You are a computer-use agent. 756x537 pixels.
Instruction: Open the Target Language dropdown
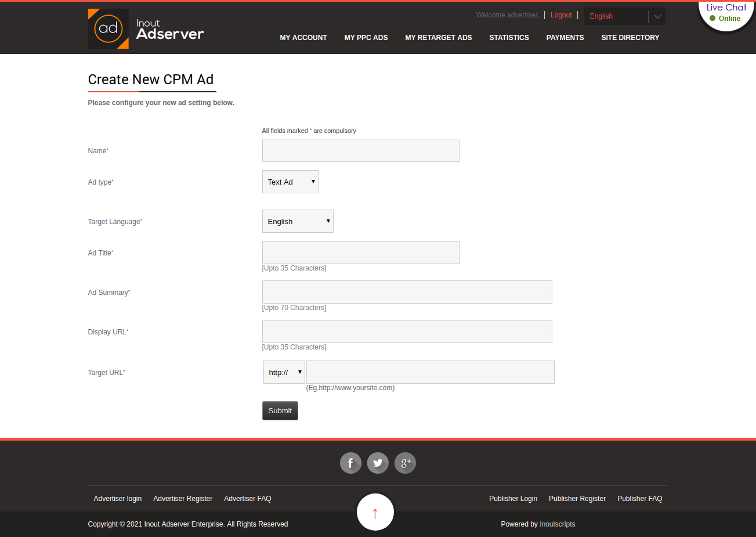(x=298, y=221)
